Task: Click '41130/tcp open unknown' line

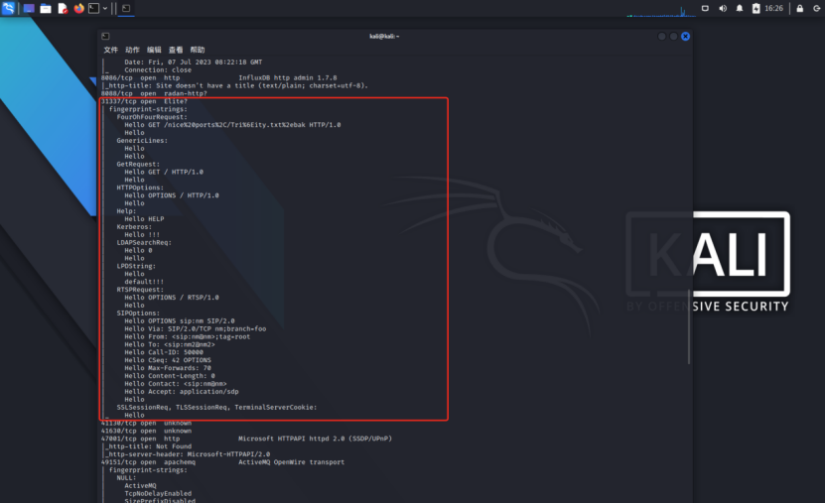Action: click(146, 423)
